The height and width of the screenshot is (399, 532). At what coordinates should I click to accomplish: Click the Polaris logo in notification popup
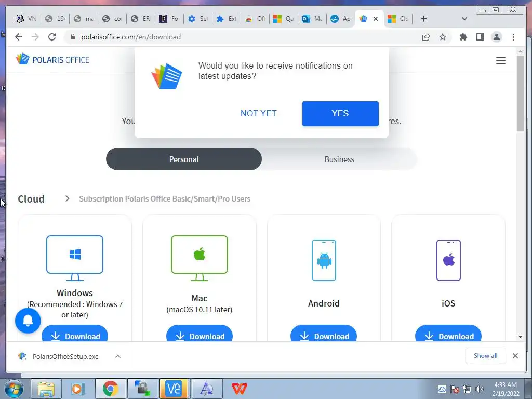[x=166, y=76]
